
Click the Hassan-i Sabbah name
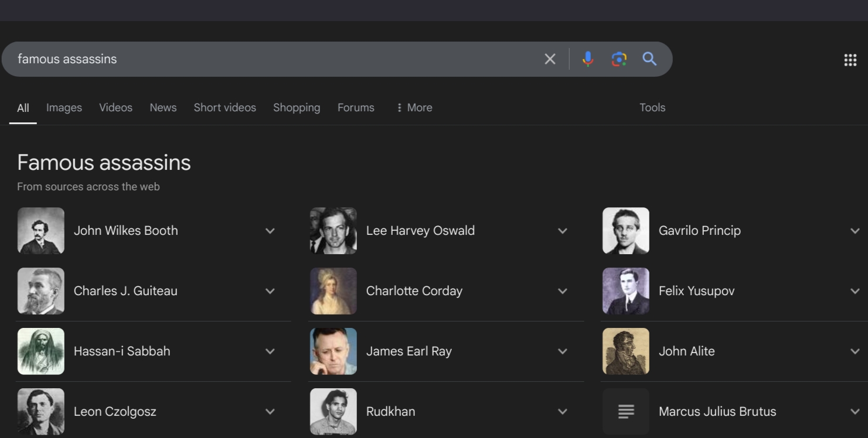pos(122,351)
